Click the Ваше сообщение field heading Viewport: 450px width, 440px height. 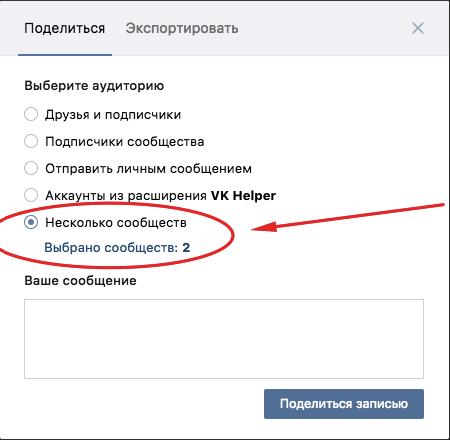(x=80, y=281)
